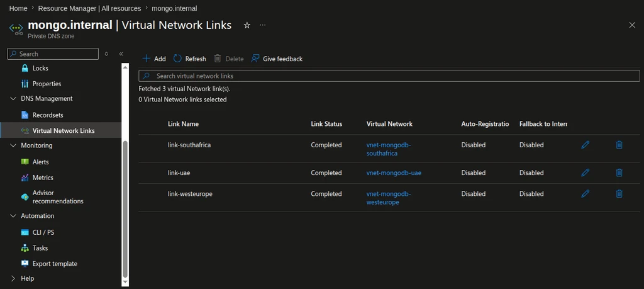644x289 pixels.
Task: Click the mongo.internal breadcrumb
Action: point(175,8)
